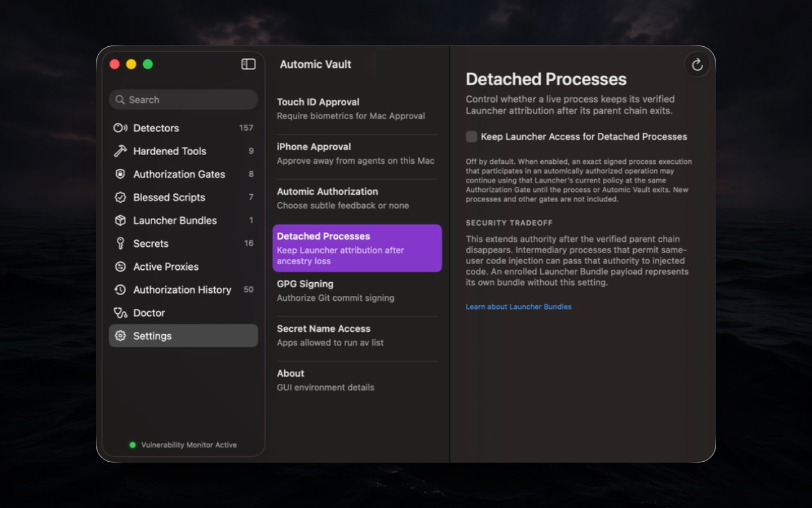Open Blessed Scripts label in sidebar
This screenshot has width=812, height=508.
169,198
